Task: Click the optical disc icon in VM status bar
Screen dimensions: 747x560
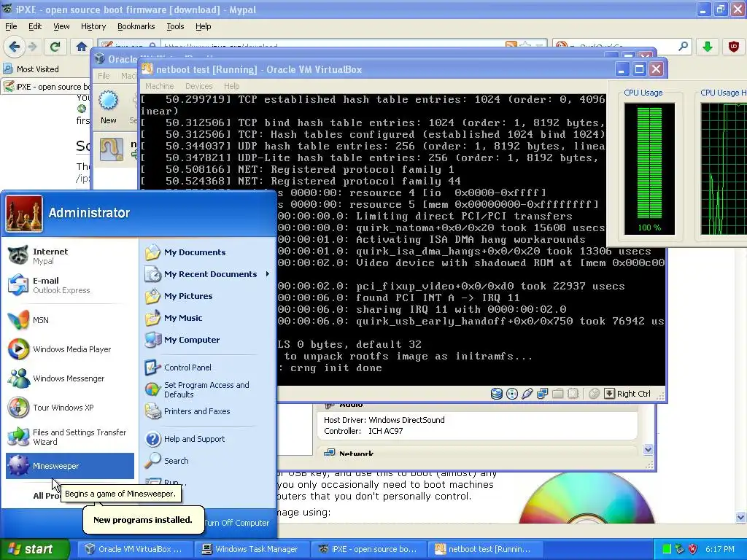Action: pyautogui.click(x=511, y=394)
